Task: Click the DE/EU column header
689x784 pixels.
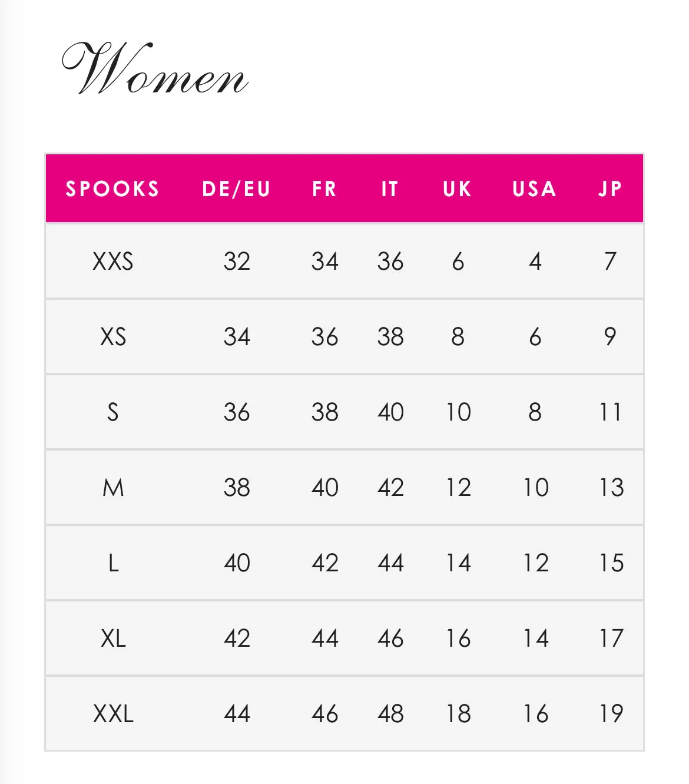Action: (236, 188)
